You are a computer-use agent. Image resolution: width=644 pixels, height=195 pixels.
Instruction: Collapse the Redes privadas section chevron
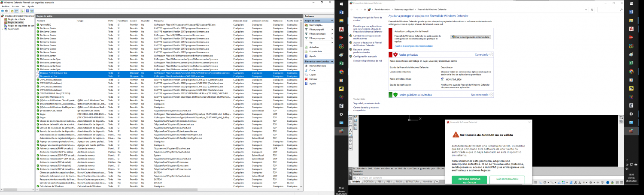tap(491, 54)
